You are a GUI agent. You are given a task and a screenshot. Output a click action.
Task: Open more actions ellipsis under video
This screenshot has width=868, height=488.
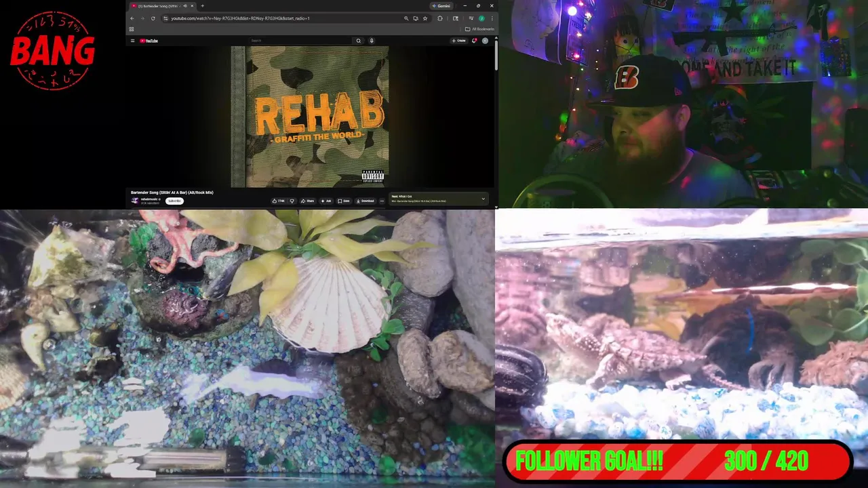click(382, 201)
